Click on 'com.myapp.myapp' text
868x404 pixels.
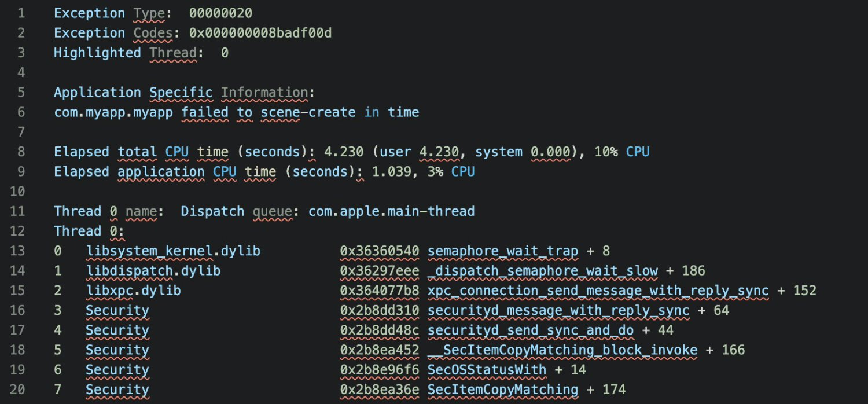tap(113, 112)
